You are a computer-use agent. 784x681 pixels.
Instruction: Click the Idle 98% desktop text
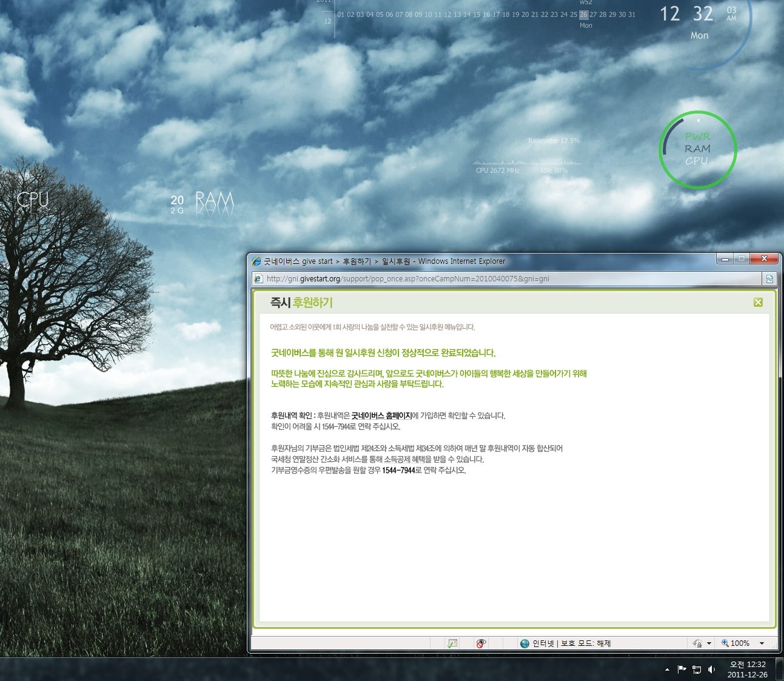click(554, 170)
